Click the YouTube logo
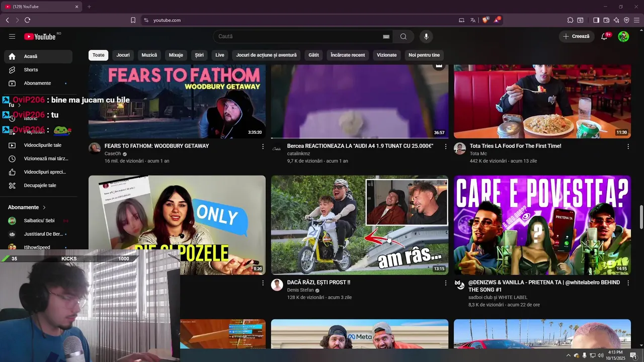644x362 pixels. (40, 36)
